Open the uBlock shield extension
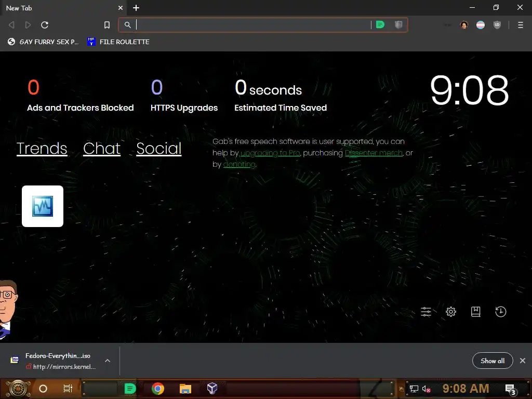The height and width of the screenshot is (399, 532). pyautogui.click(x=497, y=25)
